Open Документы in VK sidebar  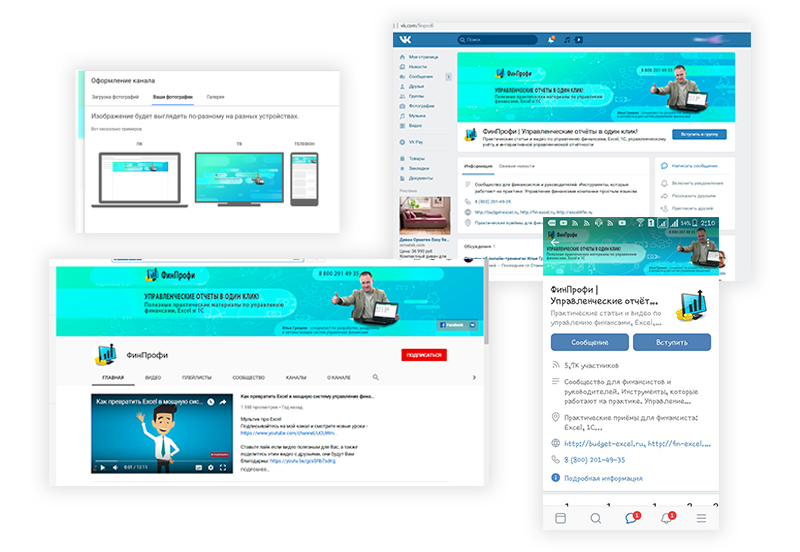click(x=416, y=178)
